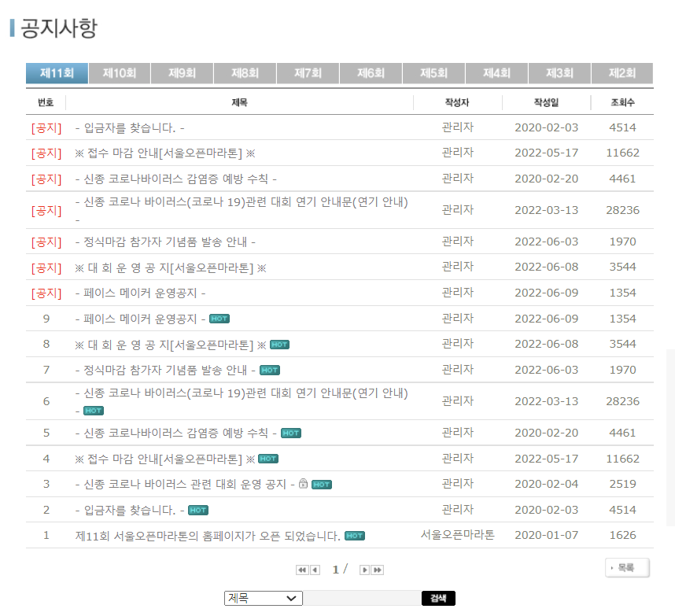Click the 목록 list button
The image size is (675, 616).
click(x=627, y=568)
